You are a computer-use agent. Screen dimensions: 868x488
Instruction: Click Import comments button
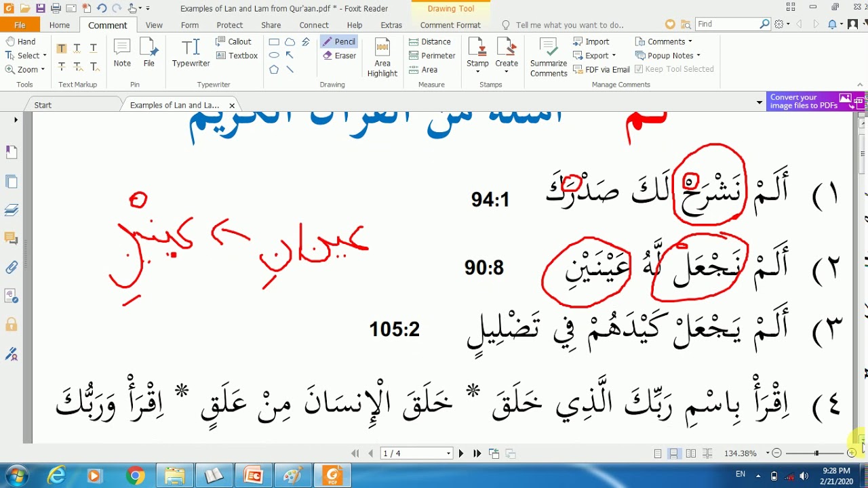coord(591,41)
